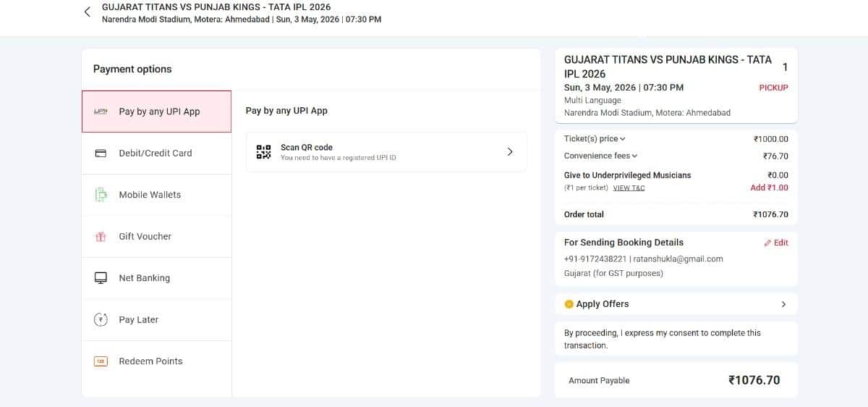The image size is (868, 407).
Task: Click the ticket count 1
Action: [x=786, y=67]
